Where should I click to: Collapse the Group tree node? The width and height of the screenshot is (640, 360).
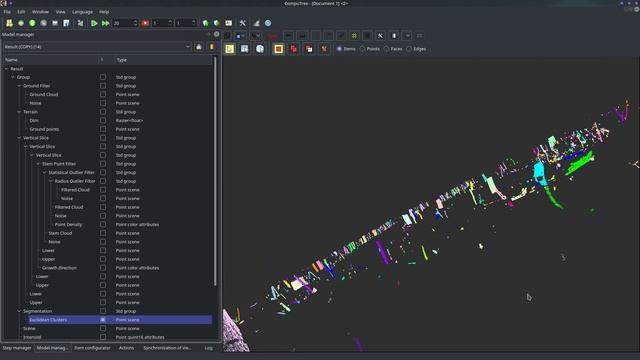[13, 77]
